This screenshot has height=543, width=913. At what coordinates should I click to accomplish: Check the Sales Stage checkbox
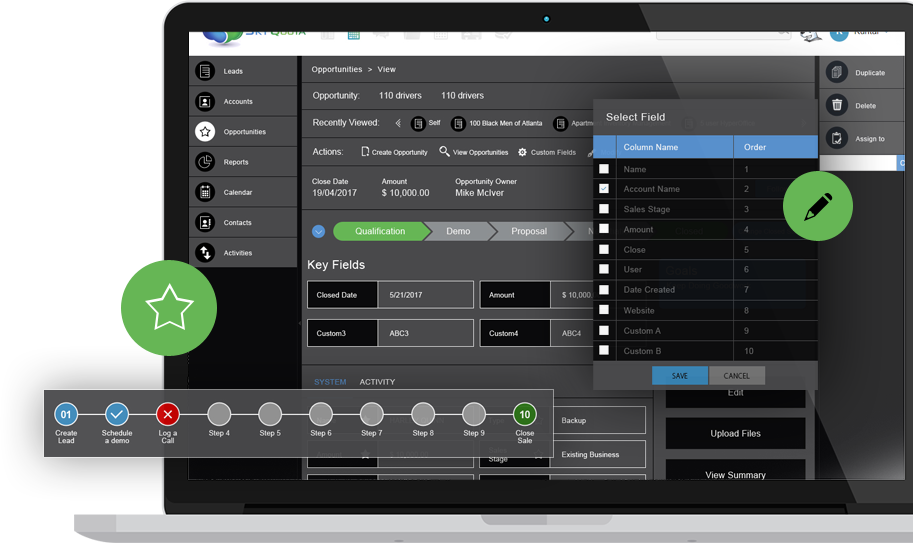pos(604,209)
